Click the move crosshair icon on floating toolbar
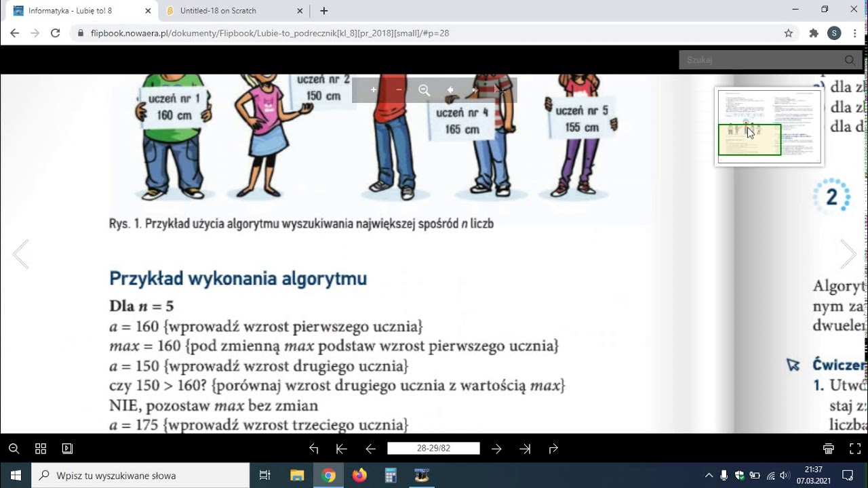 pyautogui.click(x=500, y=90)
